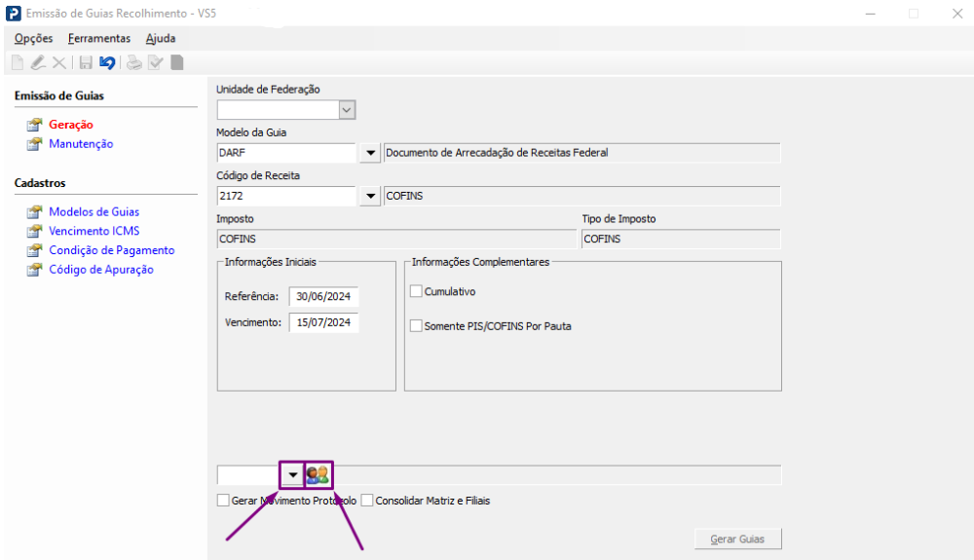Open Modelos de Guias in Cadastros

coord(94,211)
